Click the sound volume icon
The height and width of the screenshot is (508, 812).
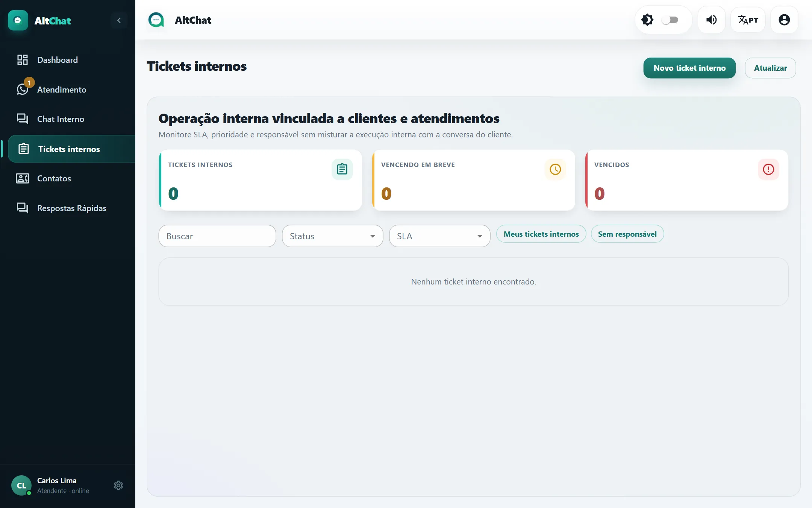click(711, 20)
